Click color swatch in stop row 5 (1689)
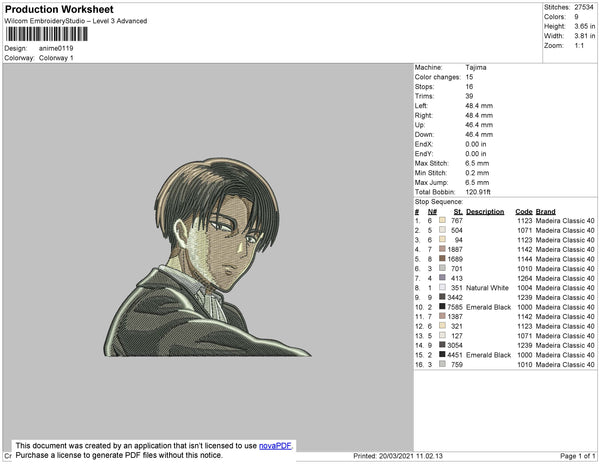 tap(442, 259)
